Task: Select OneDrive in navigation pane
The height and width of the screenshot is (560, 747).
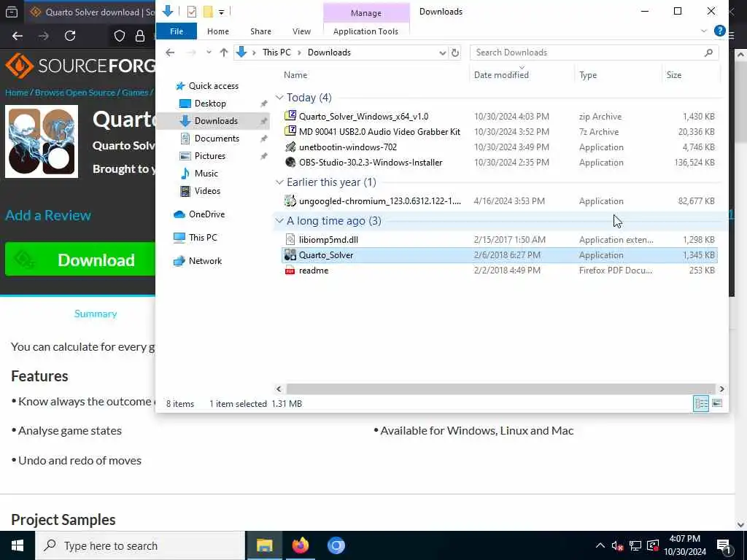Action: pos(206,214)
